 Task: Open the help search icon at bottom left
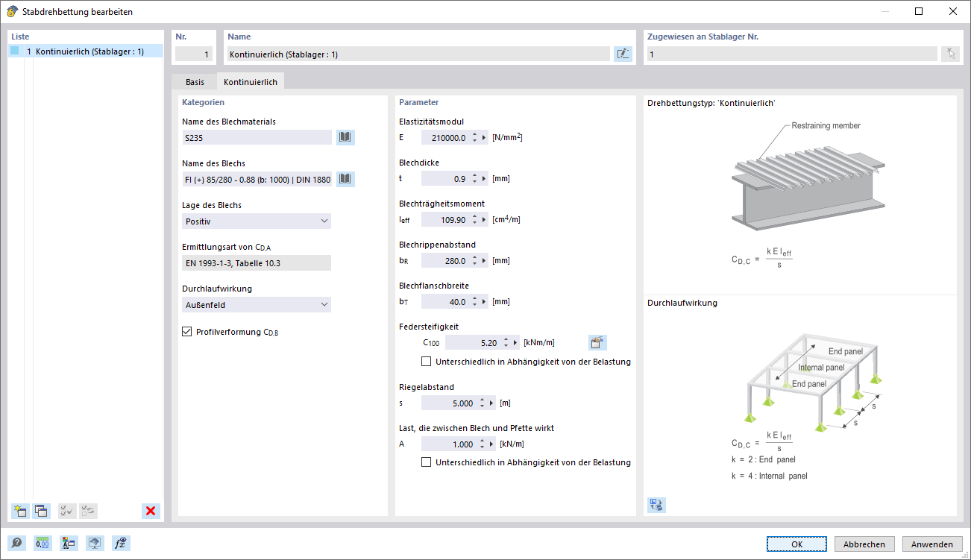(x=16, y=544)
